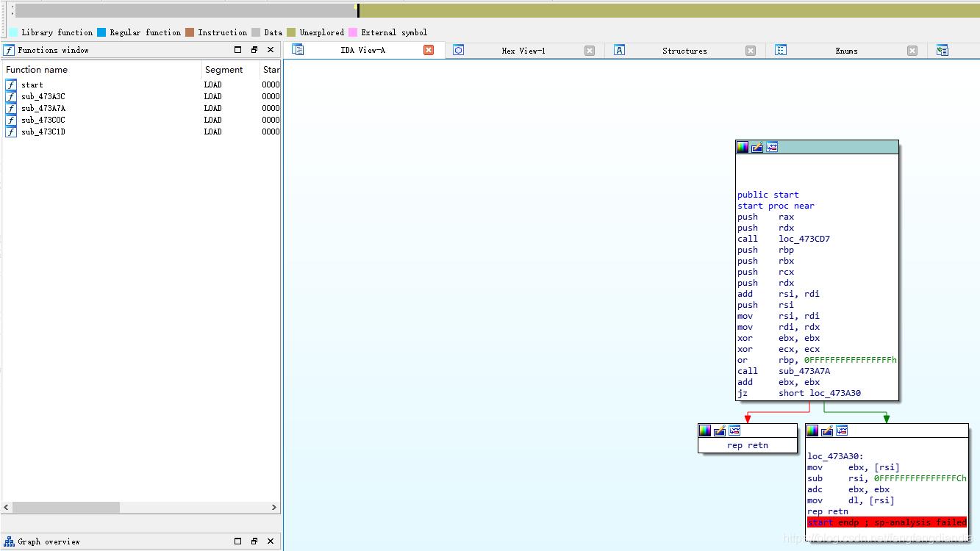
Task: Maximize the Functions window panel
Action: point(237,50)
